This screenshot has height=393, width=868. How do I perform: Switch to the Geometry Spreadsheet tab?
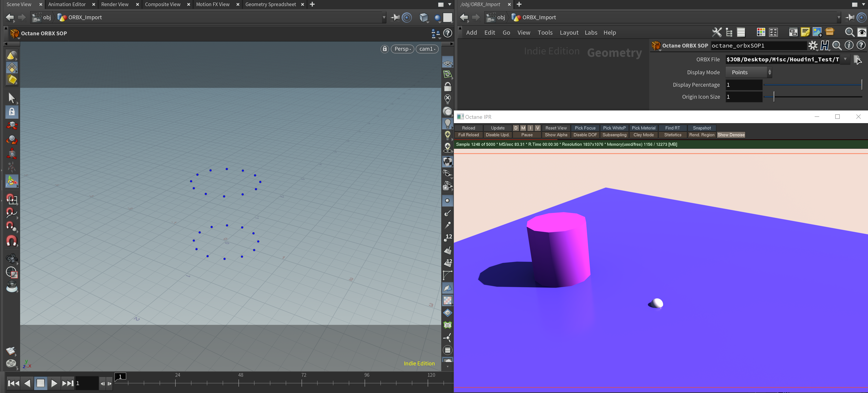[x=270, y=4]
